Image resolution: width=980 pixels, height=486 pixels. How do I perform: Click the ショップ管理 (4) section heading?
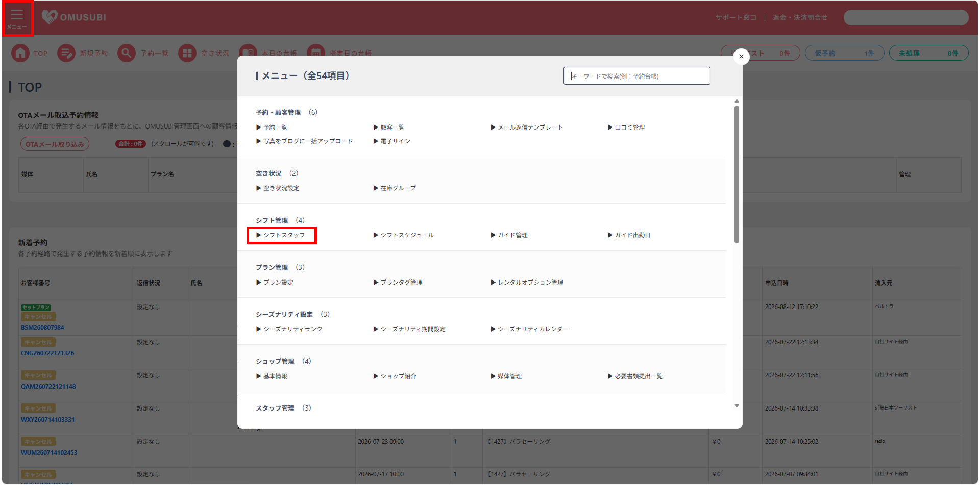point(283,361)
